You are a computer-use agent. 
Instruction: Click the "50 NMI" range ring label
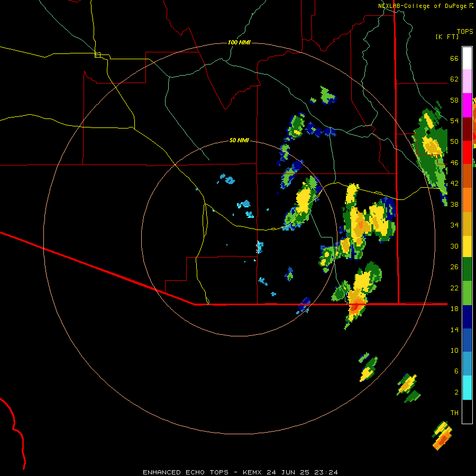click(239, 140)
